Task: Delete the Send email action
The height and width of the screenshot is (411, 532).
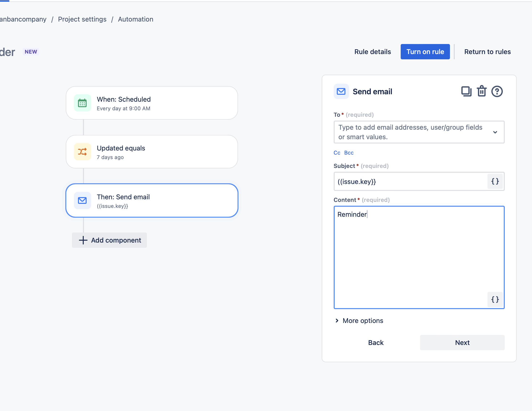Action: tap(482, 91)
